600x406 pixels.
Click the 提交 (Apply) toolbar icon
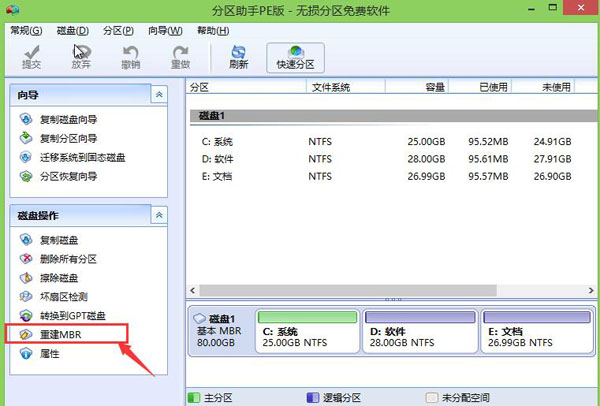[x=31, y=57]
